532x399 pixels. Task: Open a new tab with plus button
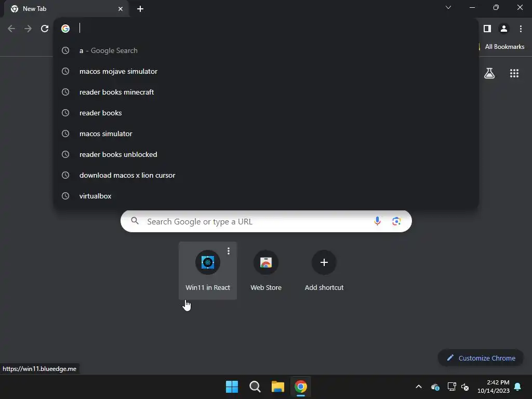(x=140, y=9)
